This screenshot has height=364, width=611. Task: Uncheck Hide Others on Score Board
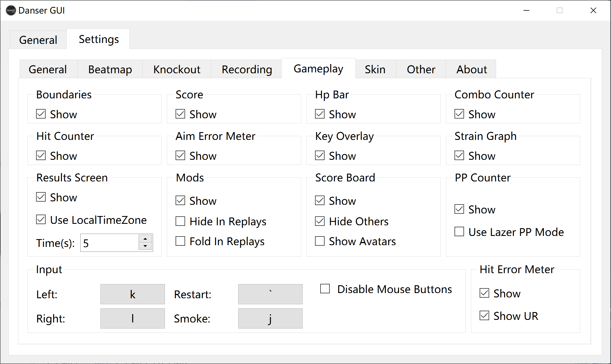pos(320,221)
